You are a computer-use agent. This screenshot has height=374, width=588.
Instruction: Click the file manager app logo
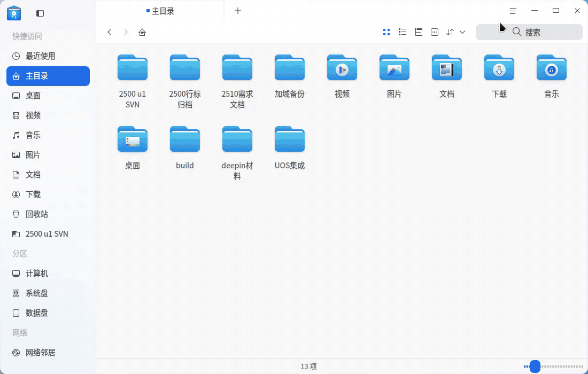click(x=14, y=13)
